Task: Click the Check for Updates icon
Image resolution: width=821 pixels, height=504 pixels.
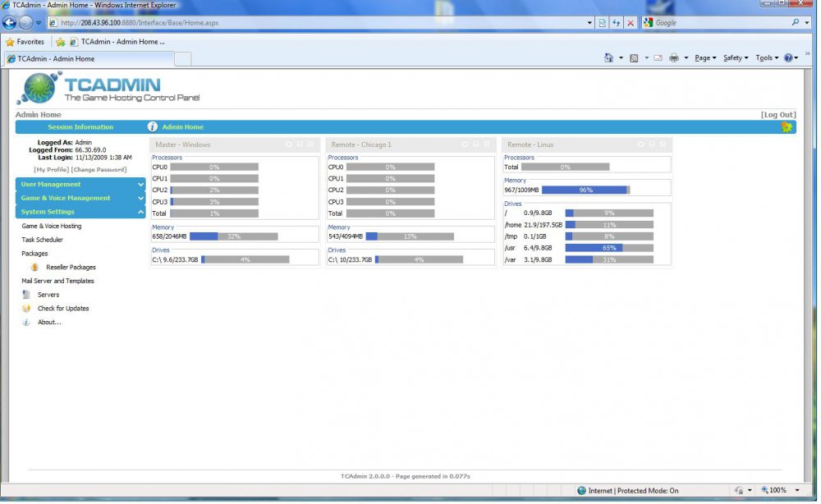Action: coord(26,309)
